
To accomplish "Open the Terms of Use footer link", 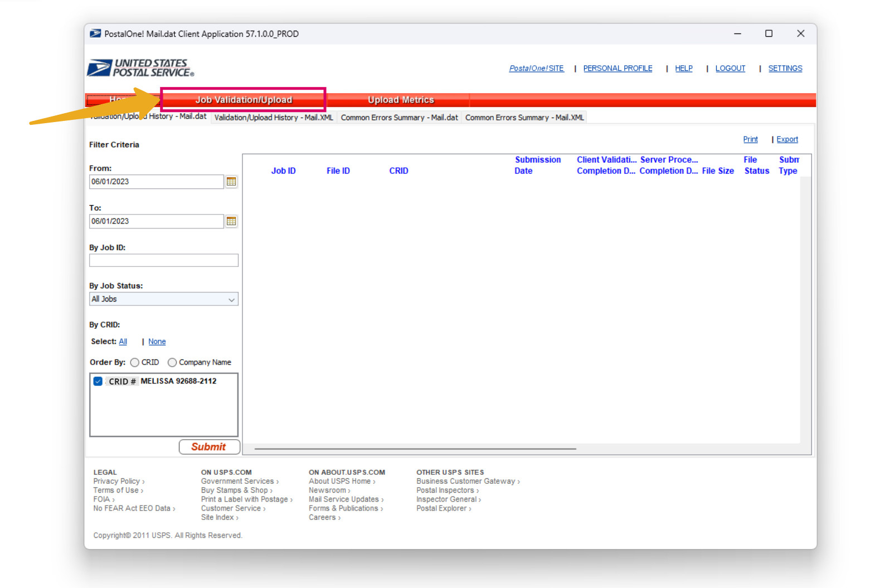I will (x=118, y=490).
